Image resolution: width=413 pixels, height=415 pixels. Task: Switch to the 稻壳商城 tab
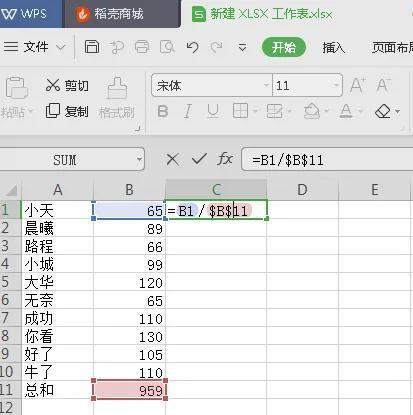point(110,14)
